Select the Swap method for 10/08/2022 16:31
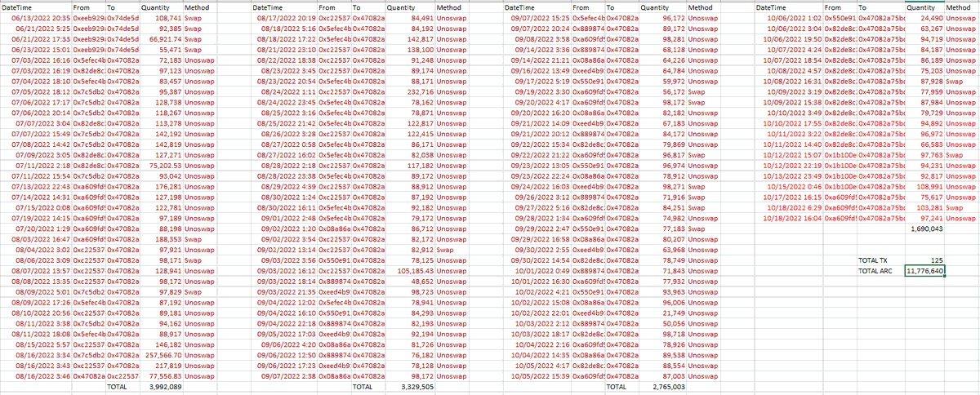 click(x=955, y=80)
